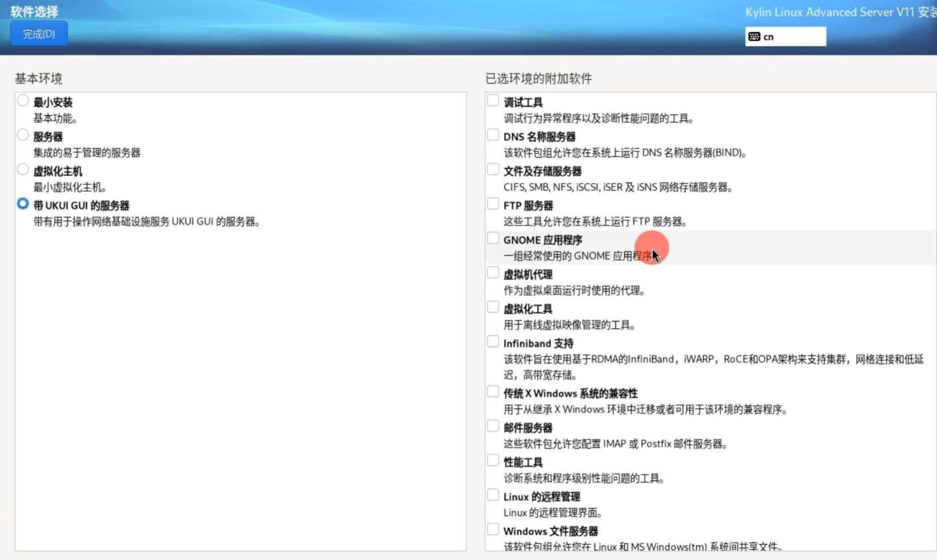The width and height of the screenshot is (937, 560).
Task: Click the 带 UKUI GUI 的服务器 label
Action: (x=81, y=206)
